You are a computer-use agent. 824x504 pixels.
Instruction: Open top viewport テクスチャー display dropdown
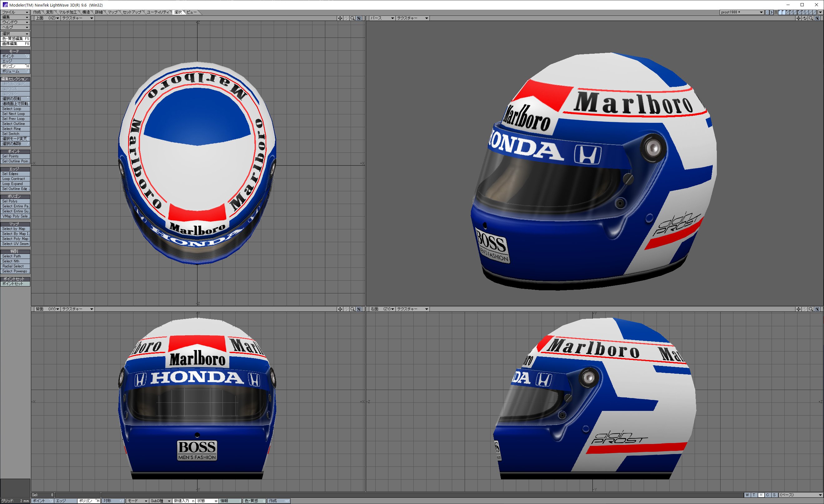pos(77,18)
